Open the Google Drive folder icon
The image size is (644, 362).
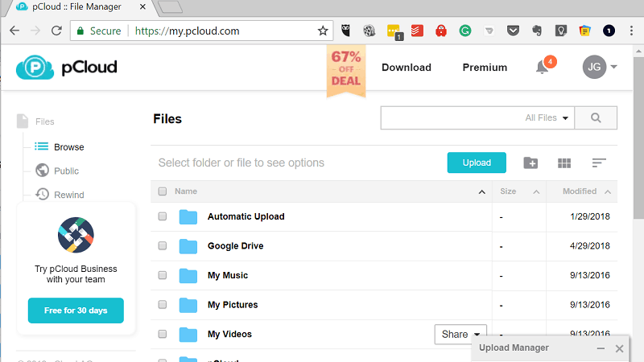click(188, 246)
